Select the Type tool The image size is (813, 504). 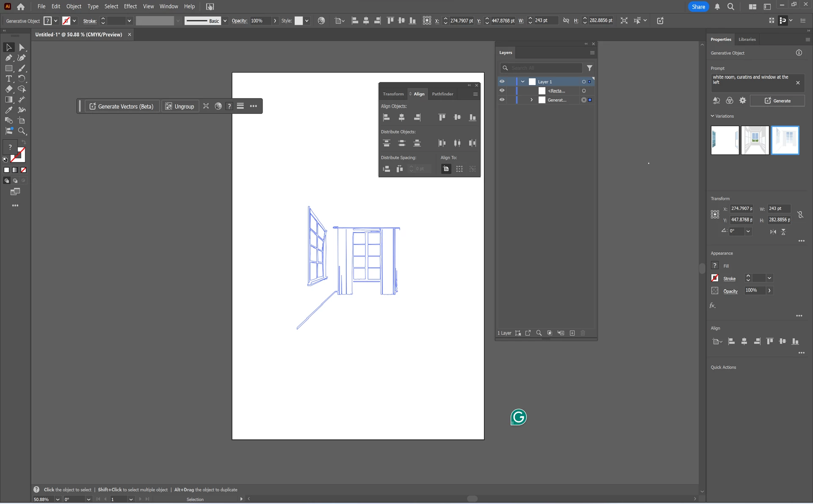click(8, 79)
